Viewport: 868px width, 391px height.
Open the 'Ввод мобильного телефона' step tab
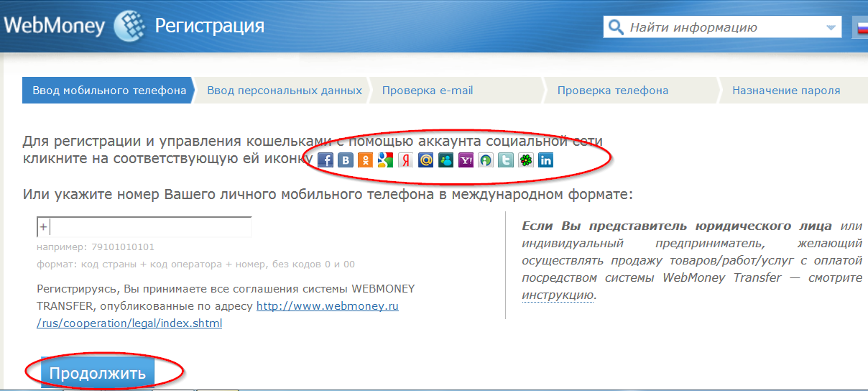[x=109, y=91]
